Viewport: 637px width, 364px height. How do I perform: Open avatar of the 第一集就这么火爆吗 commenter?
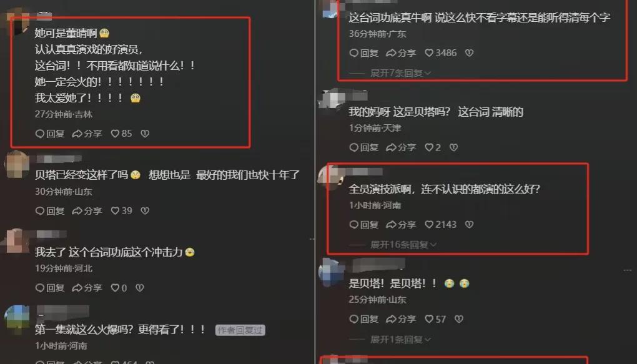click(17, 318)
